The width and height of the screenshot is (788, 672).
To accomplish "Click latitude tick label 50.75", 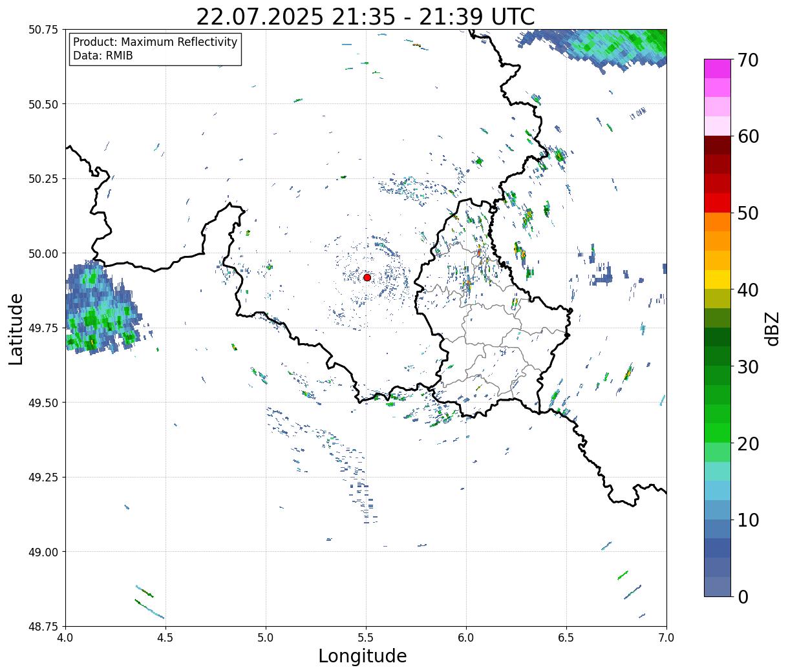I will (x=44, y=30).
